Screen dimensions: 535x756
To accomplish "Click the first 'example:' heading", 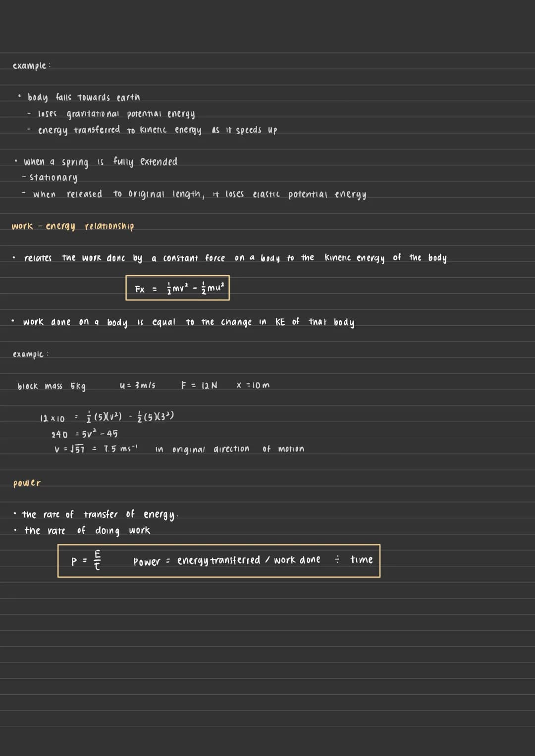I will coord(32,66).
